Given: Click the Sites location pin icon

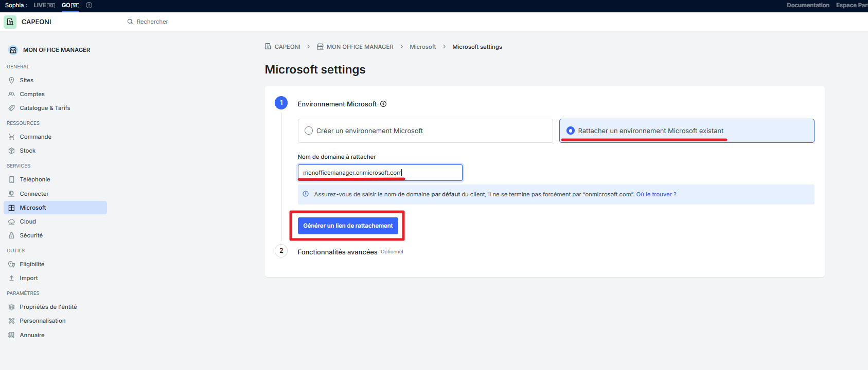Looking at the screenshot, I should pyautogui.click(x=11, y=80).
